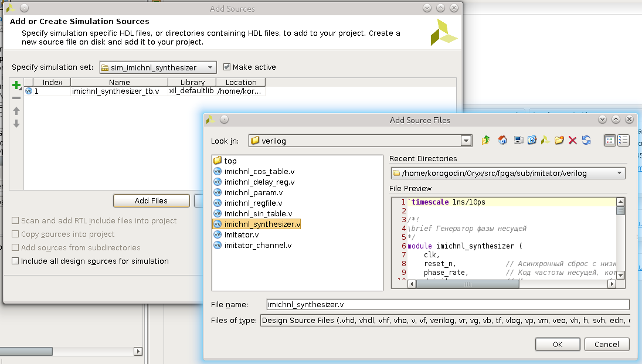Select imichnl_cos_table.v file
The height and width of the screenshot is (364, 642).
pyautogui.click(x=254, y=171)
